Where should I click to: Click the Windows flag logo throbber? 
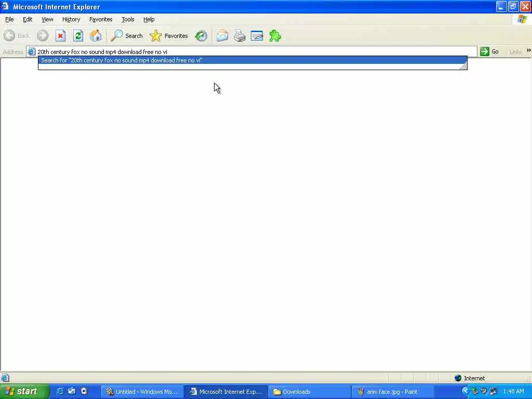[x=522, y=19]
